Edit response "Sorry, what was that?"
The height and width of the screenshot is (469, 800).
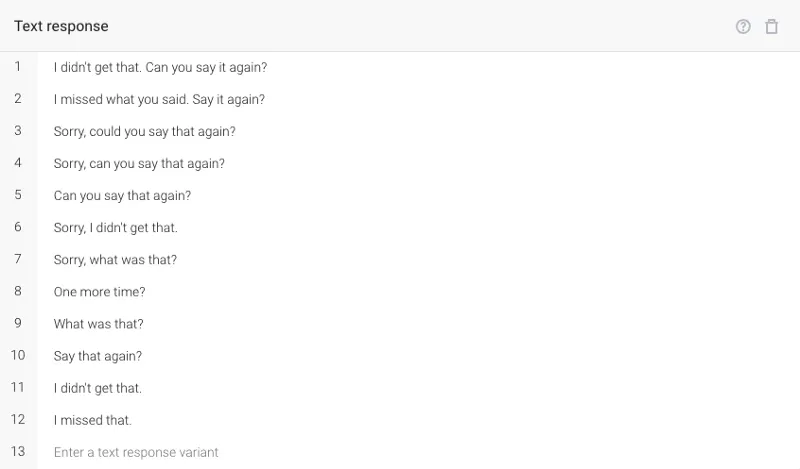pos(115,260)
